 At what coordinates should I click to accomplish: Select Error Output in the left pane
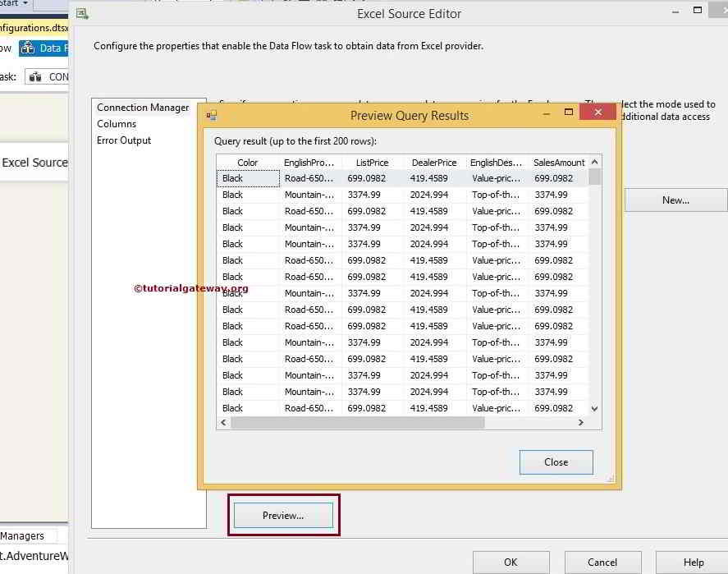click(125, 140)
